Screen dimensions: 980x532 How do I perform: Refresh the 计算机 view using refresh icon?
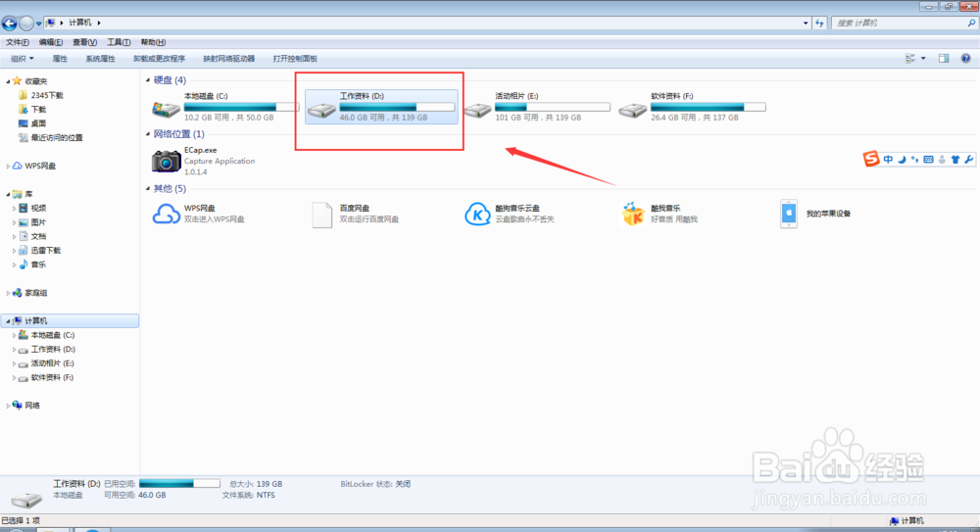coord(819,24)
